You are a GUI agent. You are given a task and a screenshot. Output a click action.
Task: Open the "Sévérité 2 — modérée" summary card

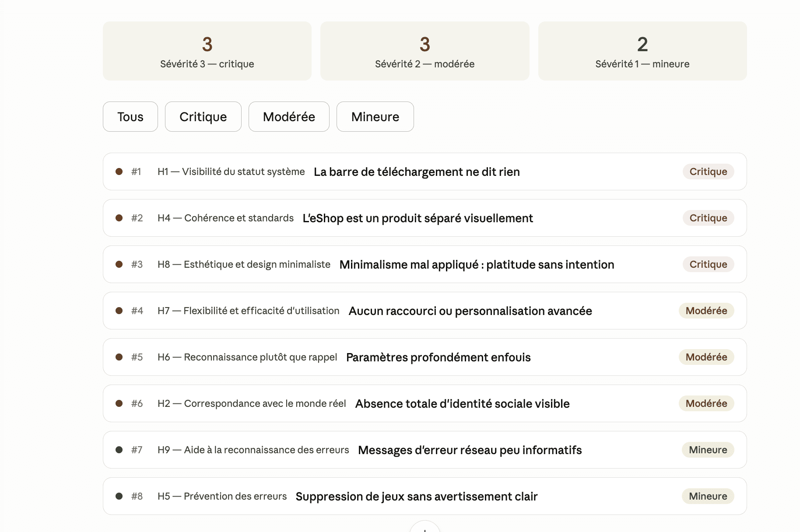click(x=425, y=51)
